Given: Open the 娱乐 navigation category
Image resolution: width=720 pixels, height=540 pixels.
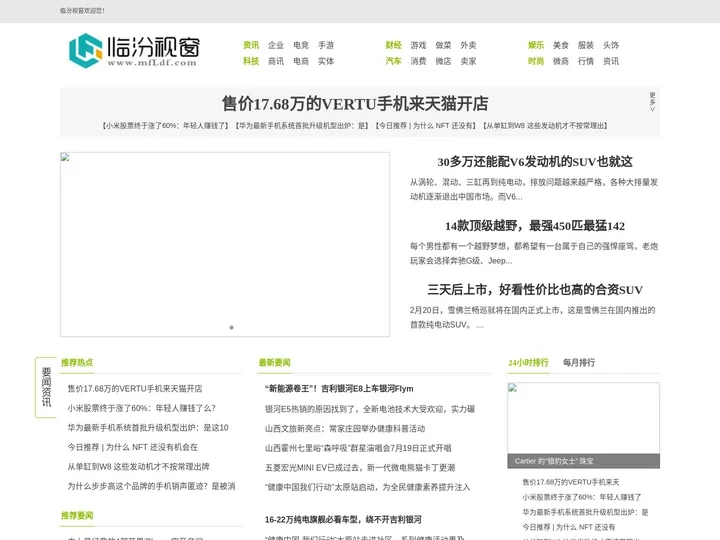Looking at the screenshot, I should (x=536, y=45).
